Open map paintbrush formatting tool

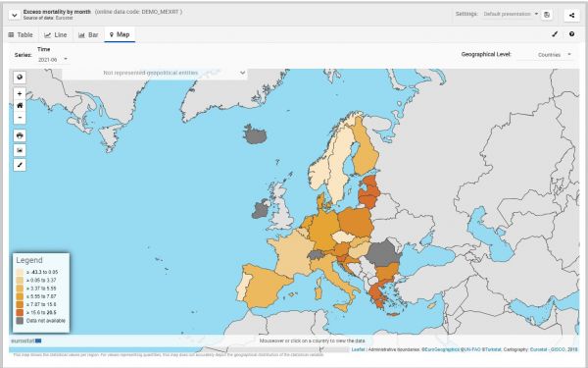pyautogui.click(x=20, y=165)
